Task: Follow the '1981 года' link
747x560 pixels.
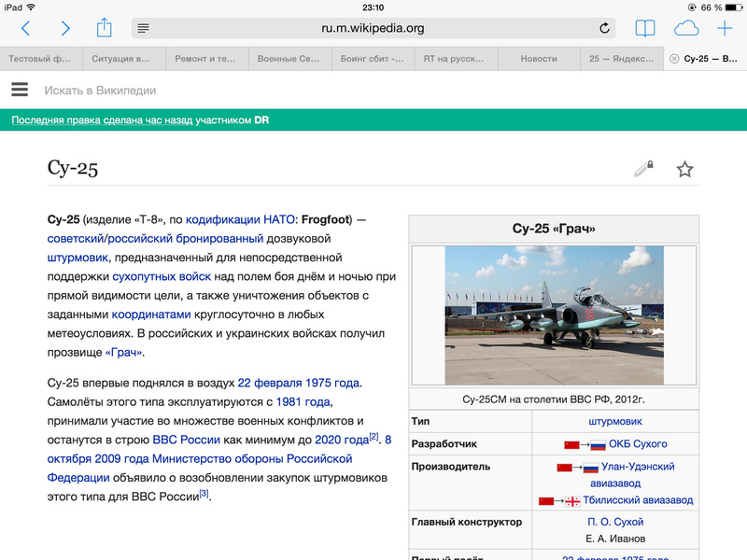Action: click(x=303, y=402)
